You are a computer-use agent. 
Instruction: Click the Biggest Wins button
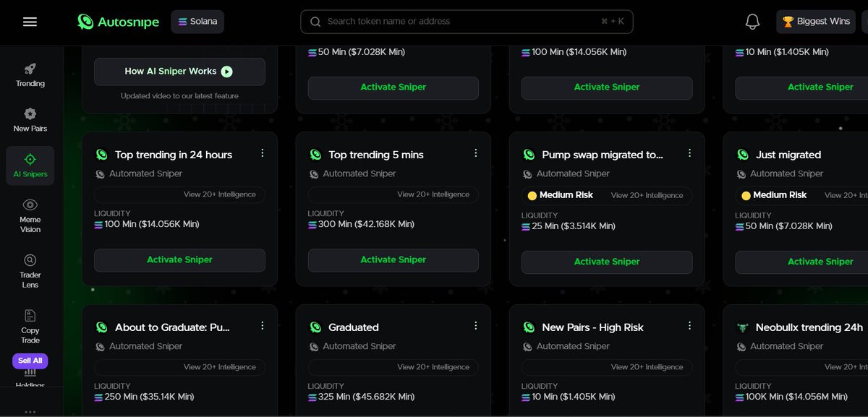[816, 22]
